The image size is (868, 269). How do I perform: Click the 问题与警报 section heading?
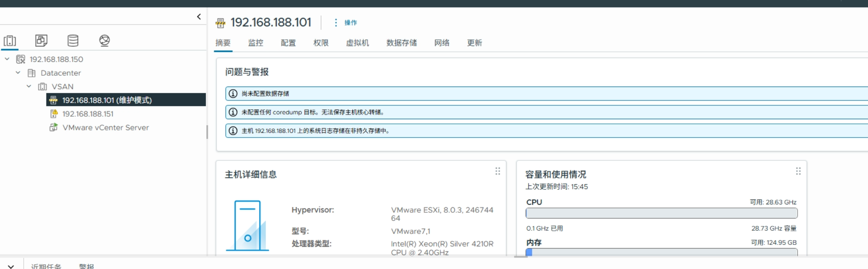[247, 72]
